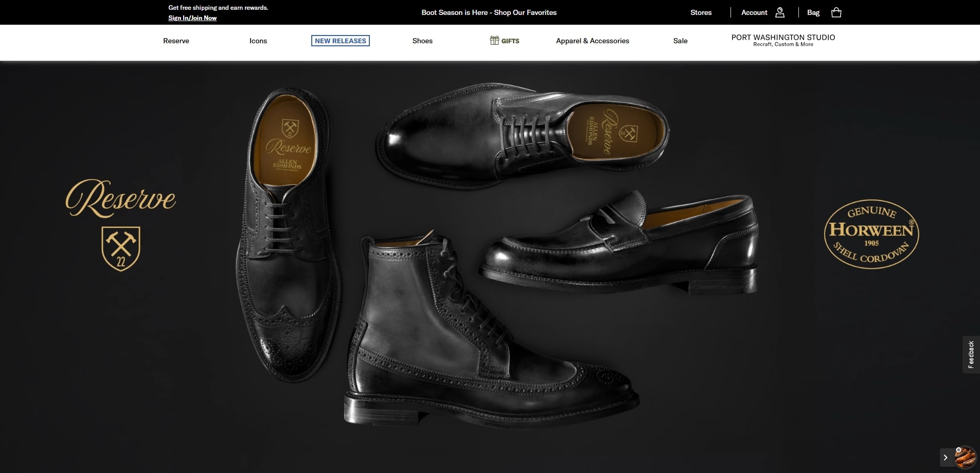Click 'Recraft, Custom & More' subtitle
Screen dimensions: 980x473
[783, 44]
